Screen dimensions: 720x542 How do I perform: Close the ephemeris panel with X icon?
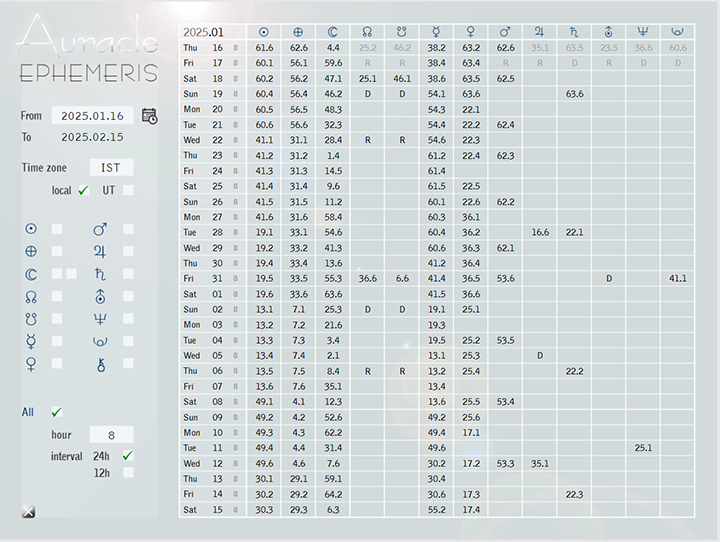point(28,511)
